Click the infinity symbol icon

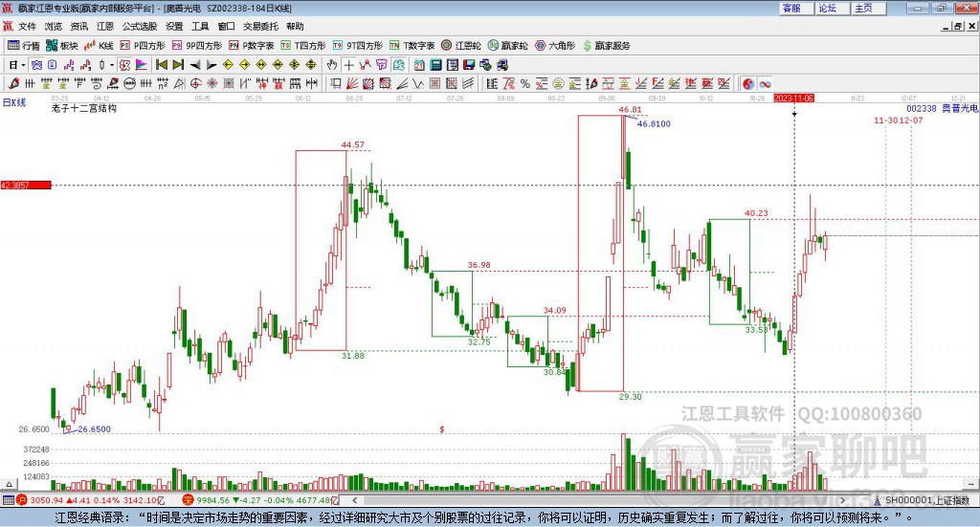point(765,83)
